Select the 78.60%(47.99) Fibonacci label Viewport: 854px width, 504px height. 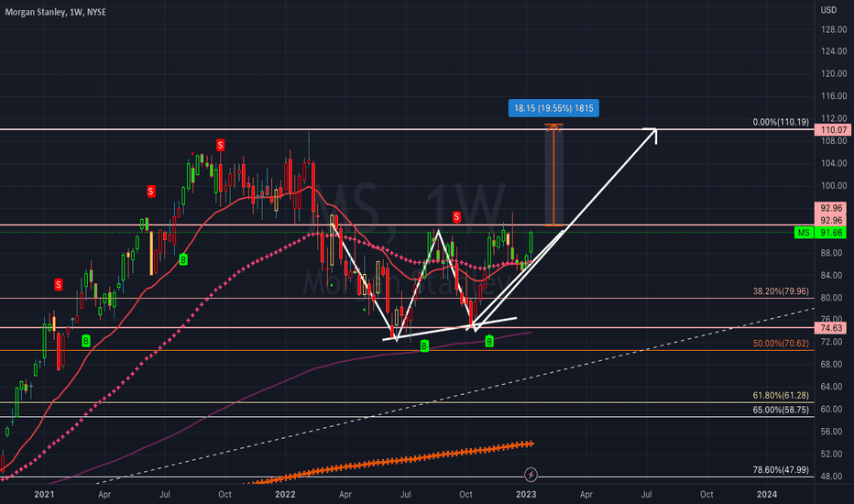[x=781, y=470]
